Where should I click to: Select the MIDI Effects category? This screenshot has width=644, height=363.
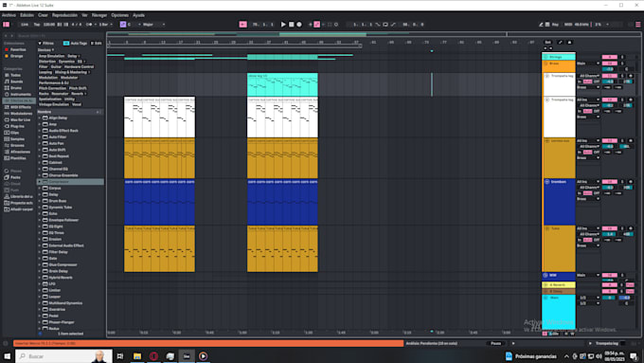(x=18, y=107)
